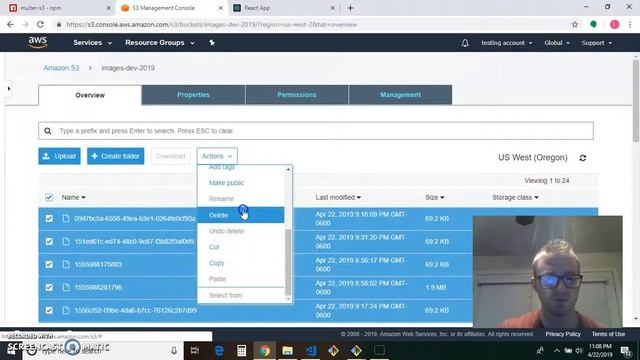Bookmark this page with star icon
Screen dimensions: 640x360
[x=575, y=24]
